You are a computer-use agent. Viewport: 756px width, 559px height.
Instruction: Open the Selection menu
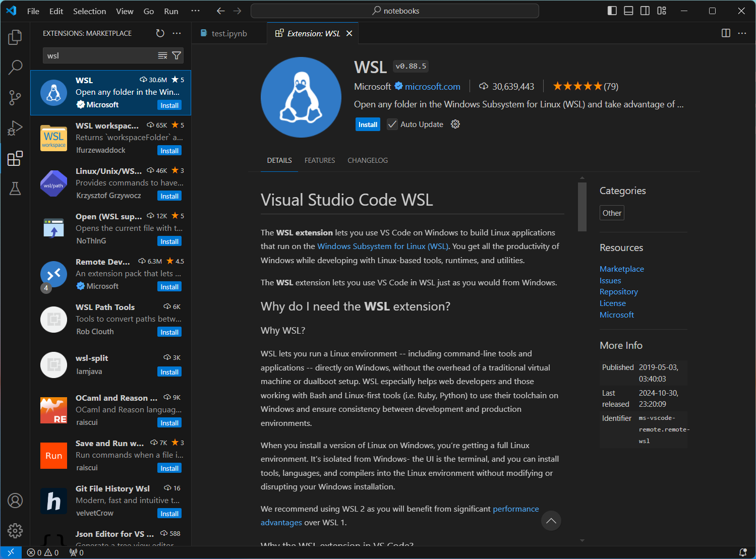90,11
